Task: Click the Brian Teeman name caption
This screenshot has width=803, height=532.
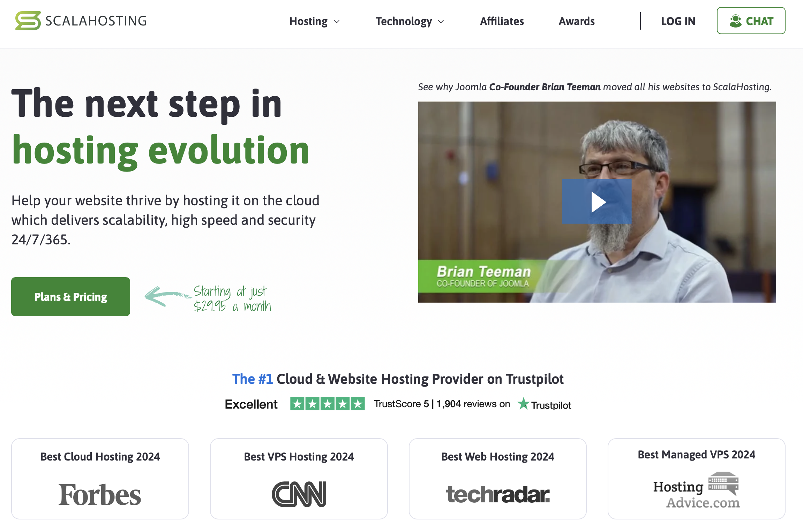Action: pyautogui.click(x=483, y=272)
